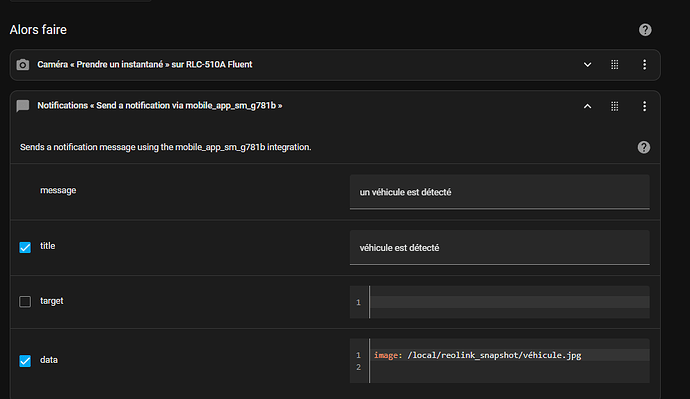Grab drag handle of Caméra action
Image resolution: width=690 pixels, height=399 pixels.
point(615,65)
